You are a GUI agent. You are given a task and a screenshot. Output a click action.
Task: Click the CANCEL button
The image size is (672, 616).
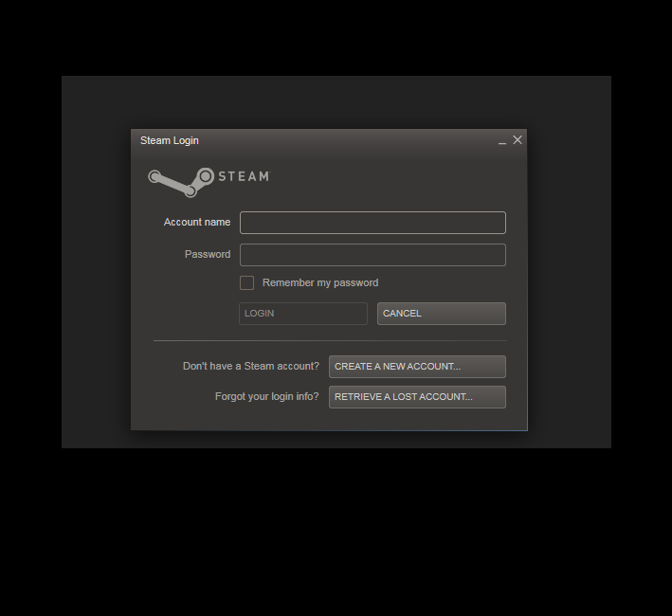coord(442,314)
